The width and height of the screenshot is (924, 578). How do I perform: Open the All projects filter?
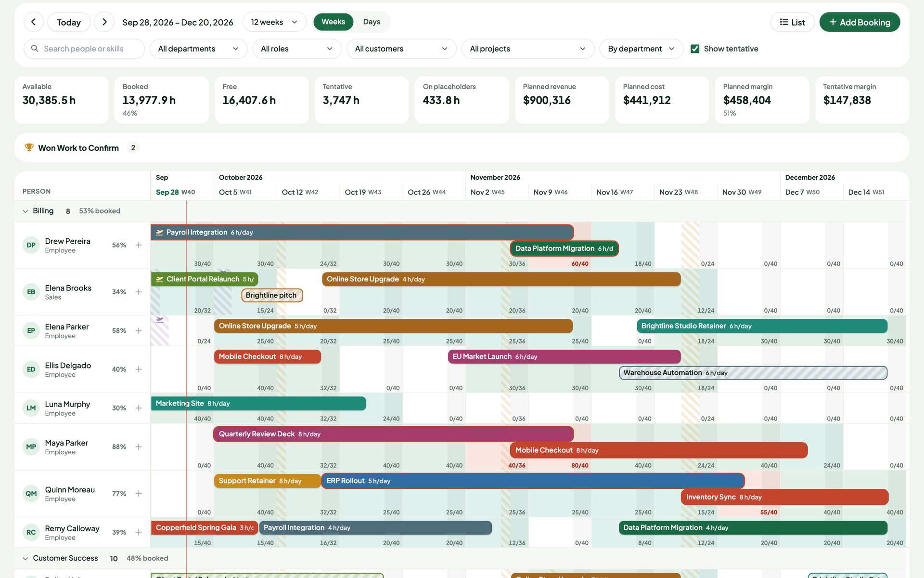tap(528, 49)
